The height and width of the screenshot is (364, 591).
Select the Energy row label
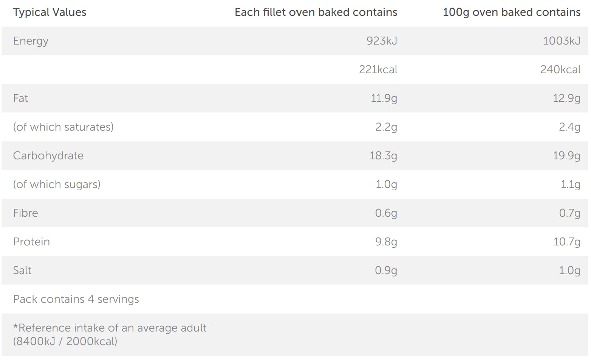tap(31, 41)
